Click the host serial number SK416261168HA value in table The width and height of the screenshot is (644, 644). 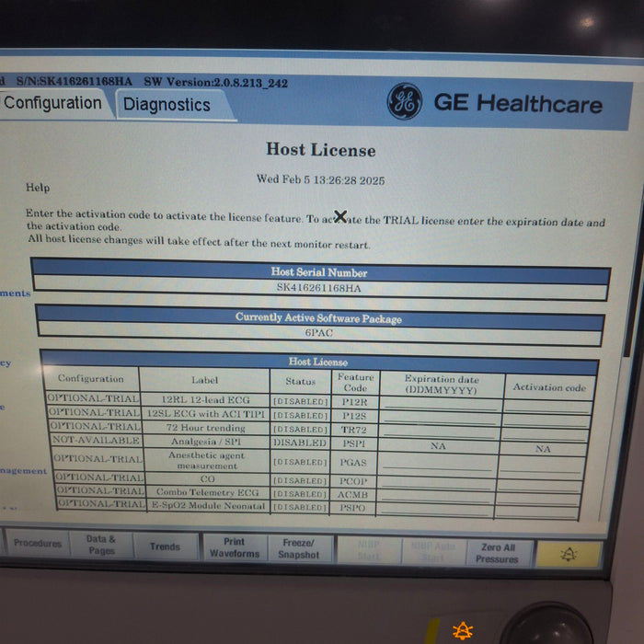(x=318, y=287)
